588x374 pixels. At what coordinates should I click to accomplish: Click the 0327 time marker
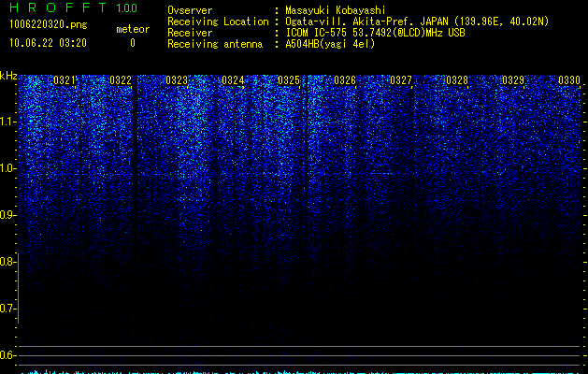click(401, 80)
